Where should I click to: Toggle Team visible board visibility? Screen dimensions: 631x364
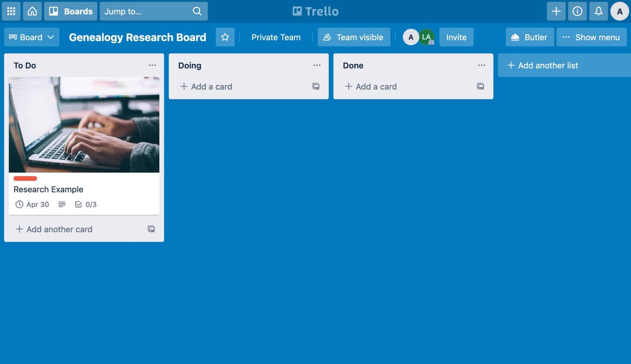pyautogui.click(x=353, y=37)
